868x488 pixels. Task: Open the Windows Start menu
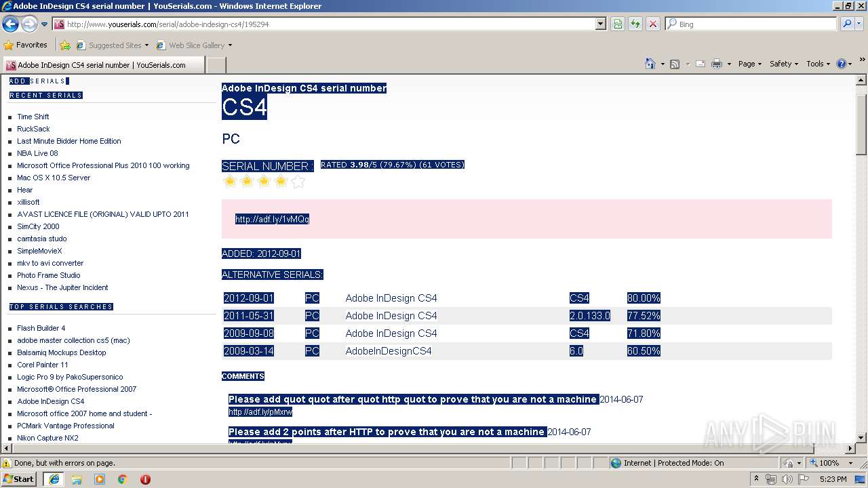[19, 479]
